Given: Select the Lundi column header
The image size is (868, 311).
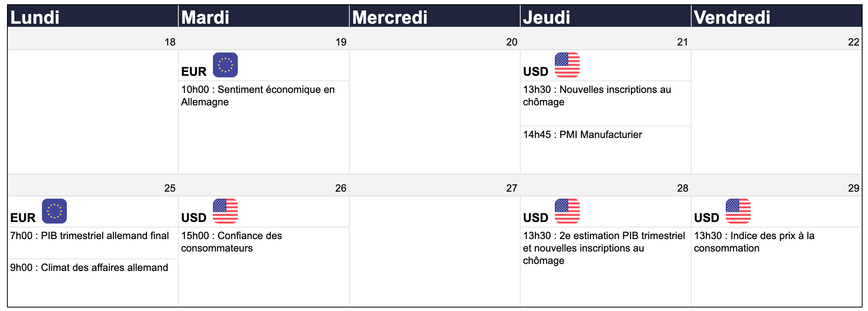Looking at the screenshot, I should (x=93, y=17).
